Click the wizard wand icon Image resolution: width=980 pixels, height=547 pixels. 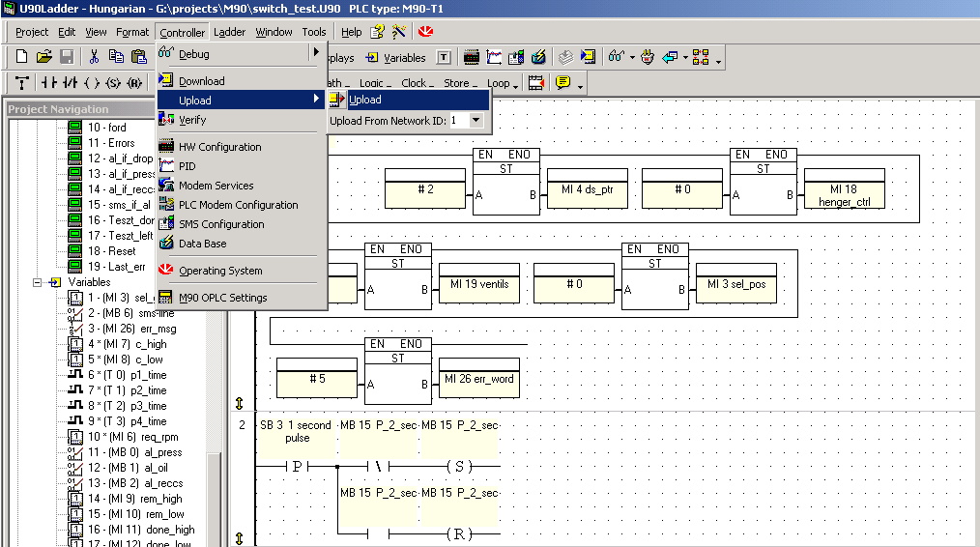[399, 31]
